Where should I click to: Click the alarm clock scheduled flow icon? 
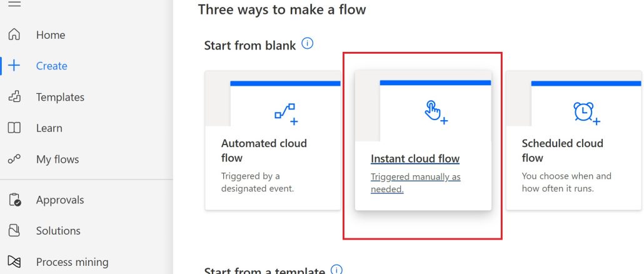pos(586,113)
